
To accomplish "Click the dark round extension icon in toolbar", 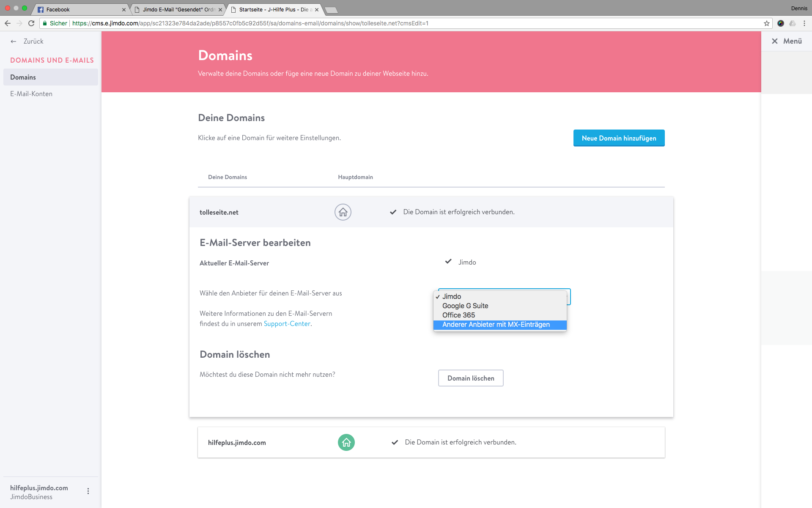I will pos(781,23).
